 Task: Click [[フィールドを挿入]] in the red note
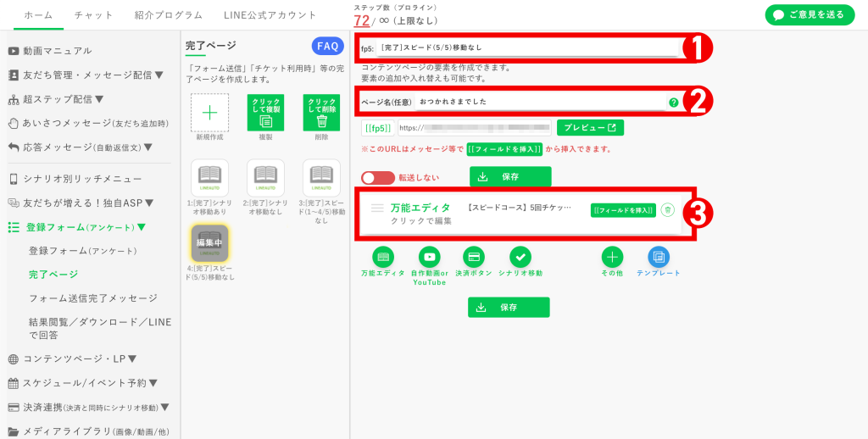tap(504, 149)
